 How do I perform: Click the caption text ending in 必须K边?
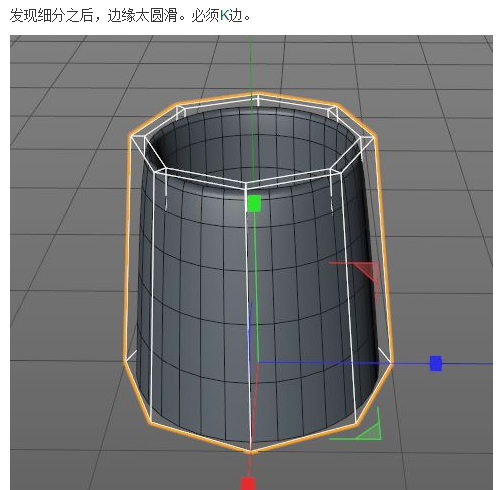130,15
